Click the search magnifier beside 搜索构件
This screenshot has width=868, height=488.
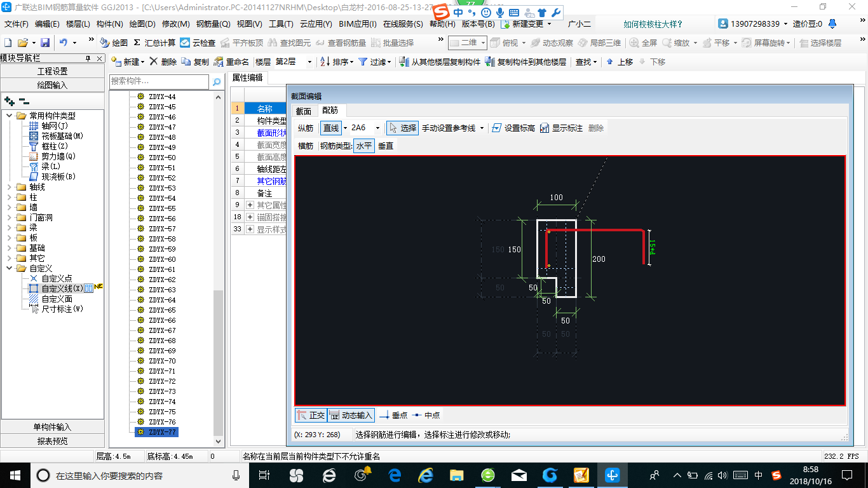point(217,81)
